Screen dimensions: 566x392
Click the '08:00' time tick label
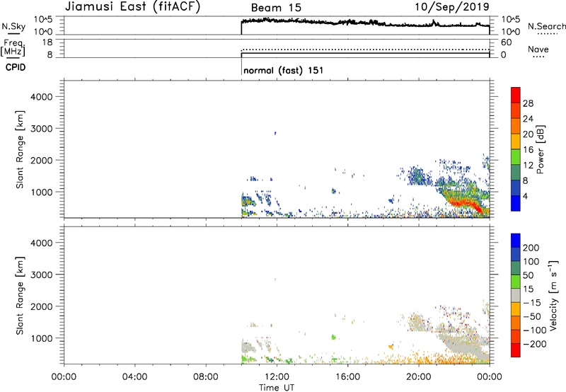coord(206,377)
